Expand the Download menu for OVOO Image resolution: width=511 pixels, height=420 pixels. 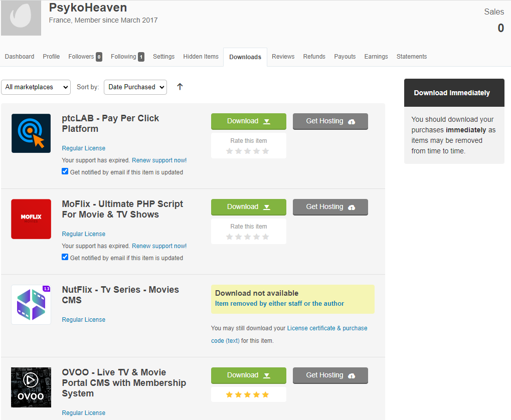click(x=249, y=375)
